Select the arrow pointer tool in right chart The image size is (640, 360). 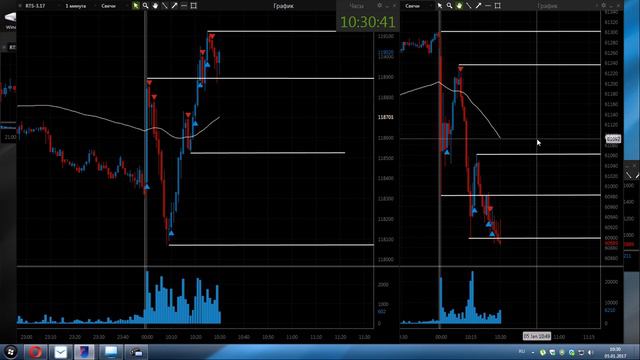tap(440, 6)
